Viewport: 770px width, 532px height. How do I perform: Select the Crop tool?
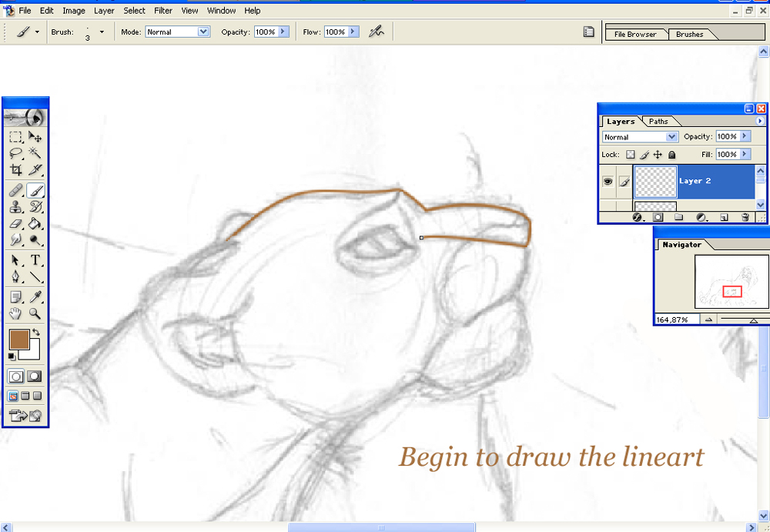pos(16,170)
